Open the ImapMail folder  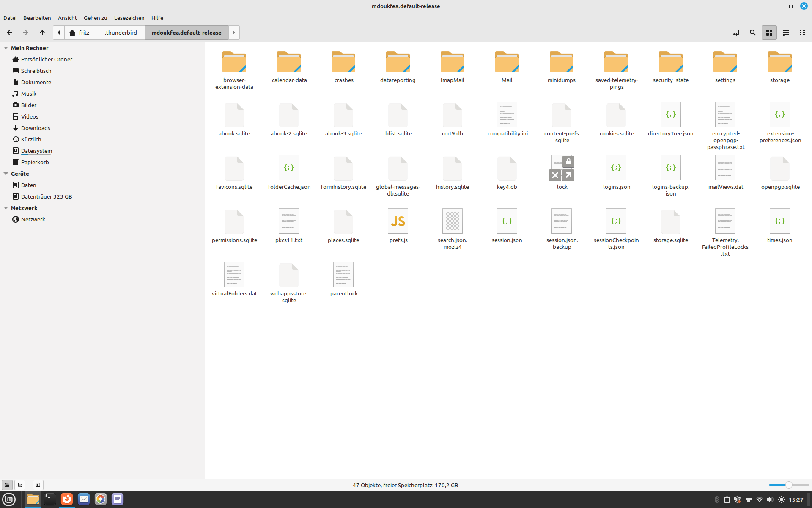(452, 63)
